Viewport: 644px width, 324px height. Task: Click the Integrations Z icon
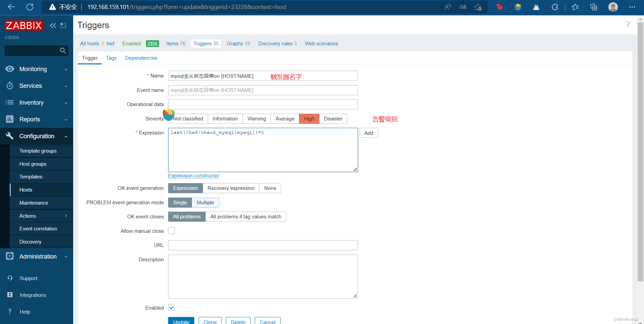pos(10,295)
